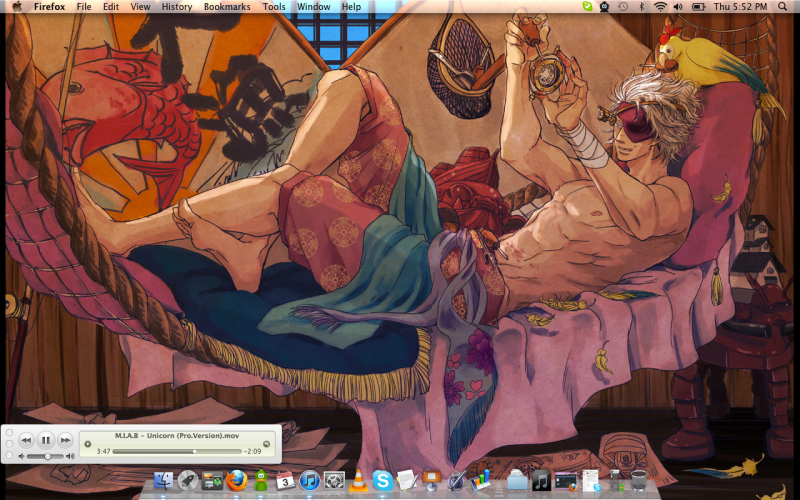Click the round arrow icon right of track title

coord(266,444)
